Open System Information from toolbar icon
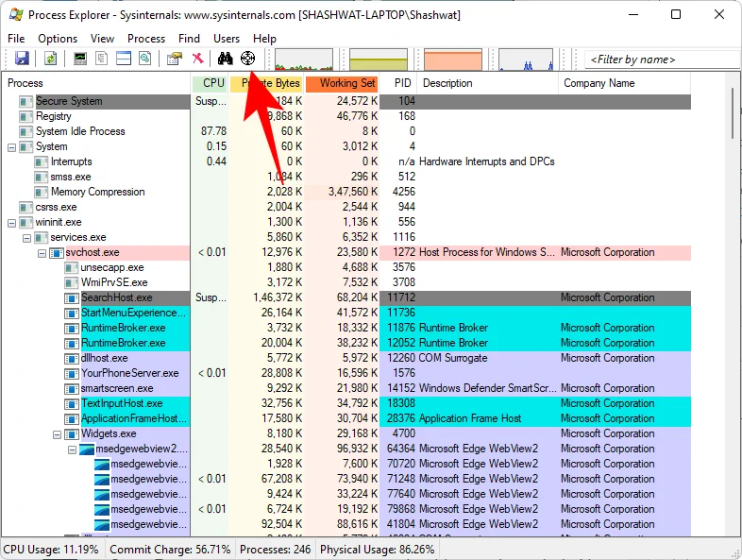Image resolution: width=742 pixels, height=560 pixels. tap(81, 59)
